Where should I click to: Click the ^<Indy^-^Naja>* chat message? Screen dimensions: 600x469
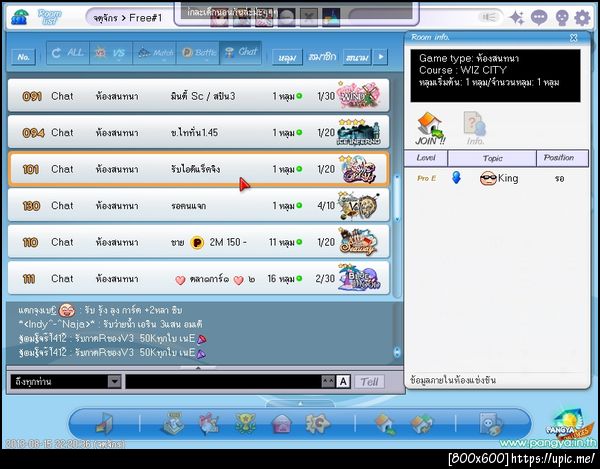110,324
